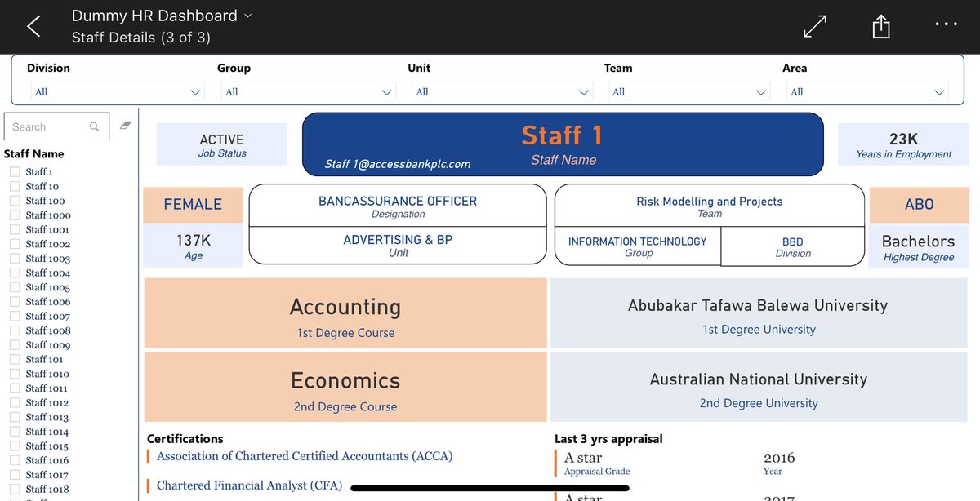This screenshot has width=980, height=501.
Task: Click the ABO card
Action: pyautogui.click(x=919, y=205)
